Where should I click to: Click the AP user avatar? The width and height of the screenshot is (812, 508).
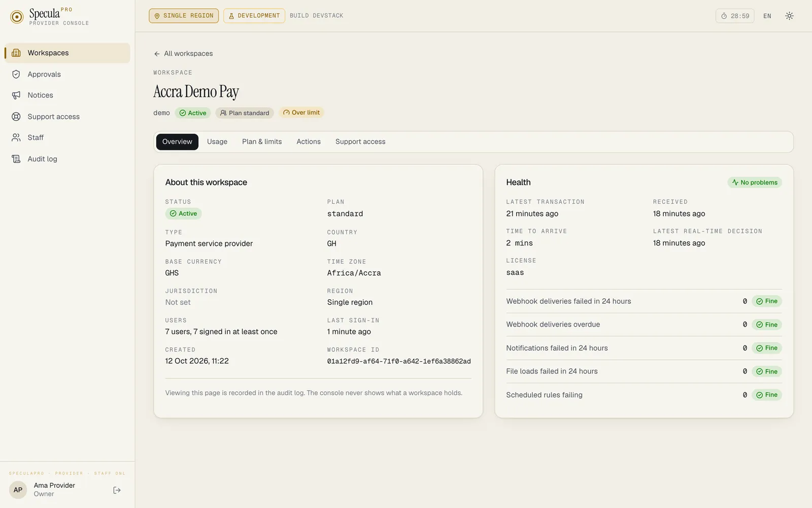pos(18,490)
